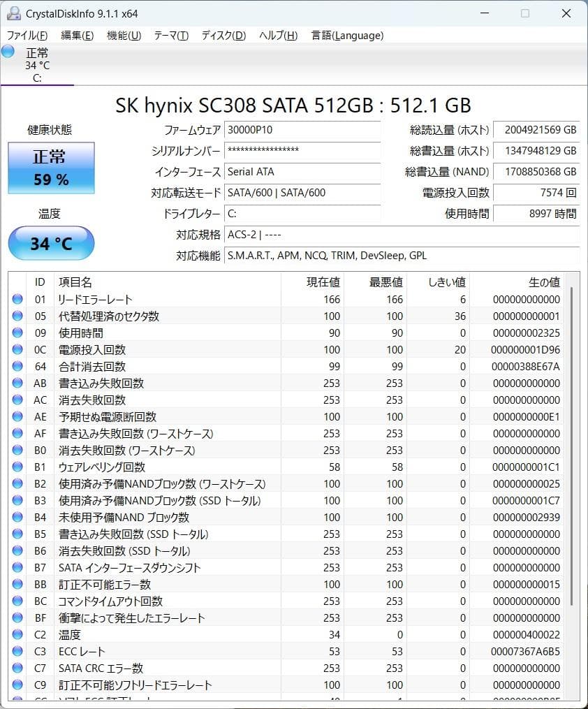Click the transfer mode field SATA/600 | SATA/600

click(x=302, y=193)
